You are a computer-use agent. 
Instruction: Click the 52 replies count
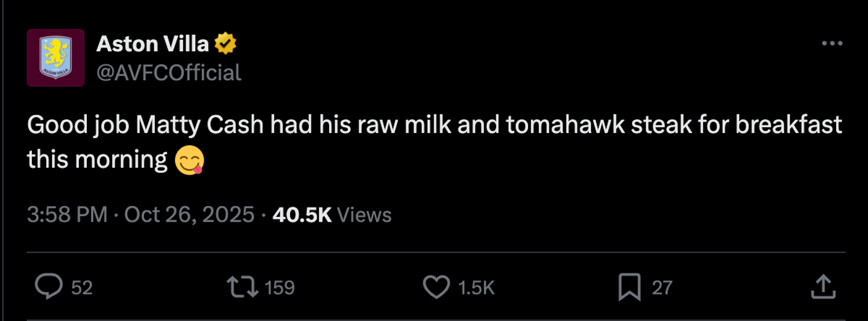[82, 288]
